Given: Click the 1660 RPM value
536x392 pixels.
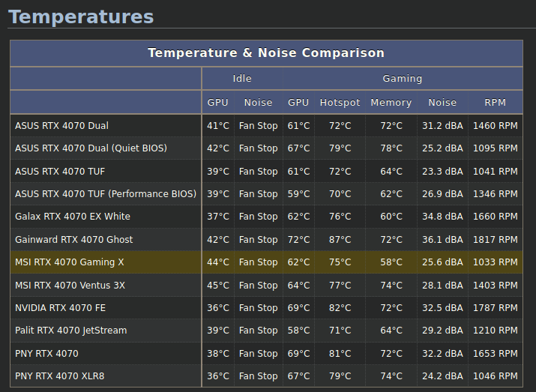Looking at the screenshot, I should point(495,217).
